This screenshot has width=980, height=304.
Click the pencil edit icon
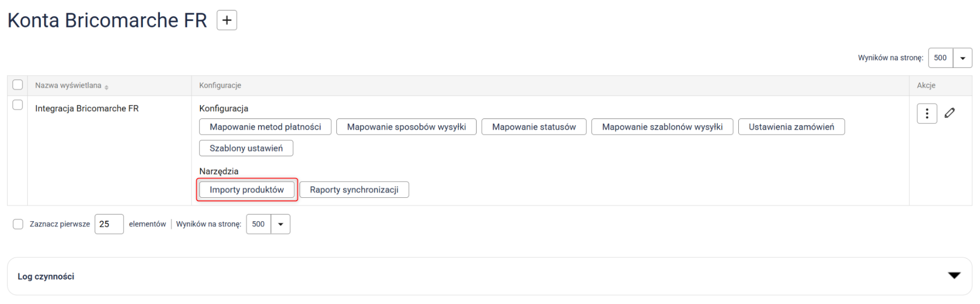949,113
